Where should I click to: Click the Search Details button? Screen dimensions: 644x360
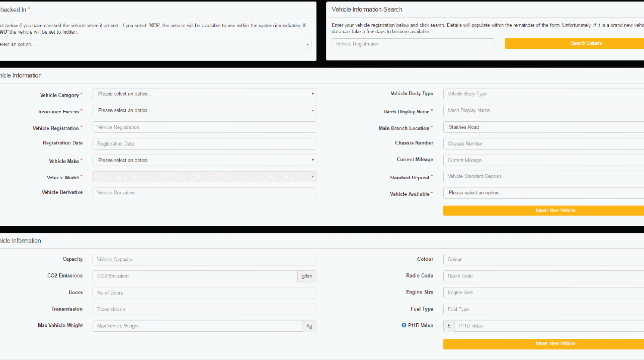tap(574, 43)
